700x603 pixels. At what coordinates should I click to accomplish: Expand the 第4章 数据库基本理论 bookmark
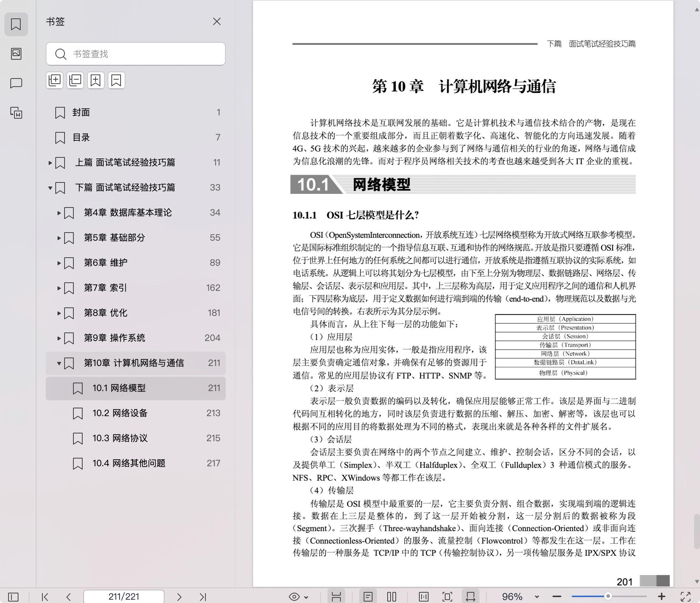pyautogui.click(x=59, y=213)
